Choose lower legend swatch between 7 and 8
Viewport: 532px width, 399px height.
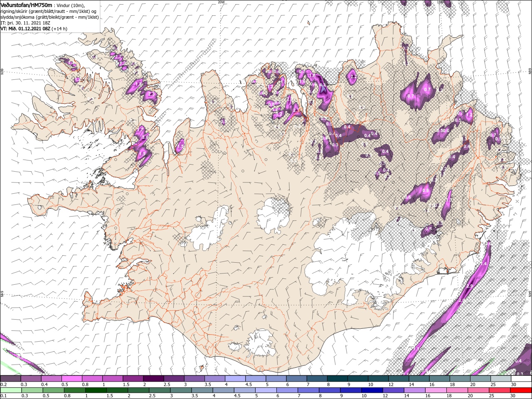[x=309, y=390]
